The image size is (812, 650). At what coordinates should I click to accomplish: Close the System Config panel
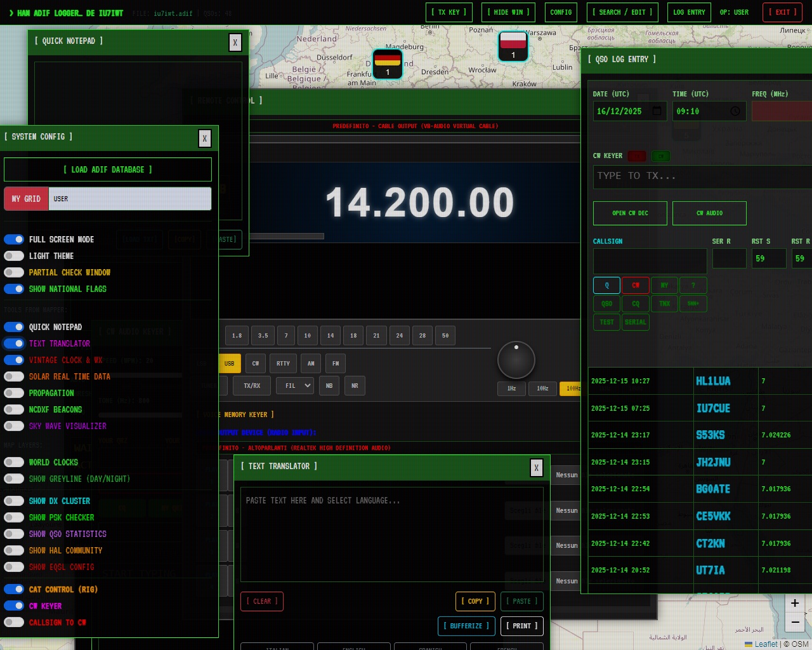(x=204, y=138)
